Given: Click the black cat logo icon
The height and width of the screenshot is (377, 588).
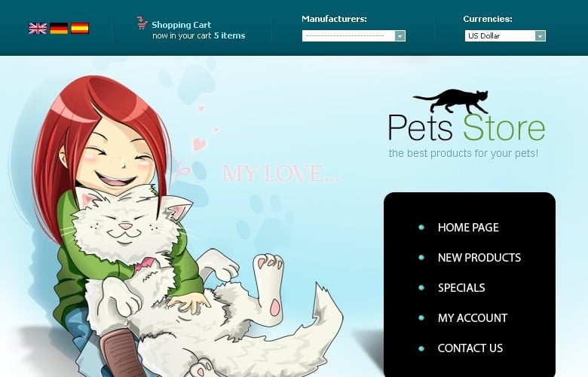Looking at the screenshot, I should tap(451, 101).
